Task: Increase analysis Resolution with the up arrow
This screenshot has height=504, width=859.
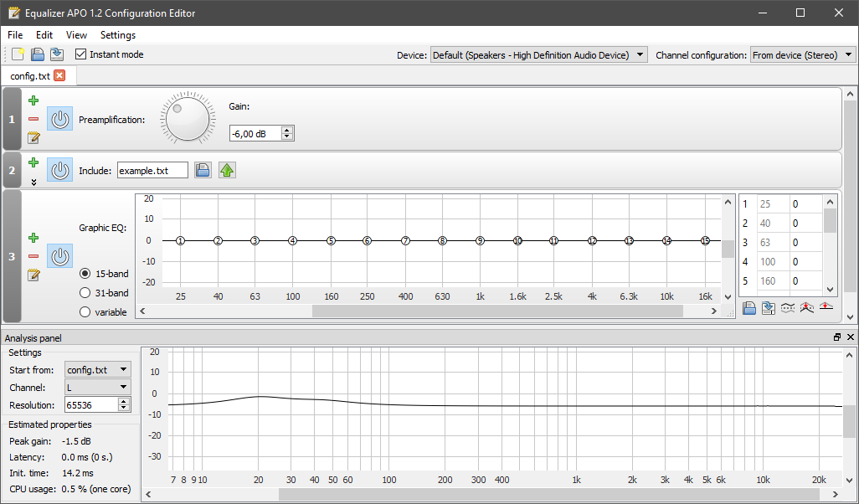Action: pyautogui.click(x=124, y=402)
